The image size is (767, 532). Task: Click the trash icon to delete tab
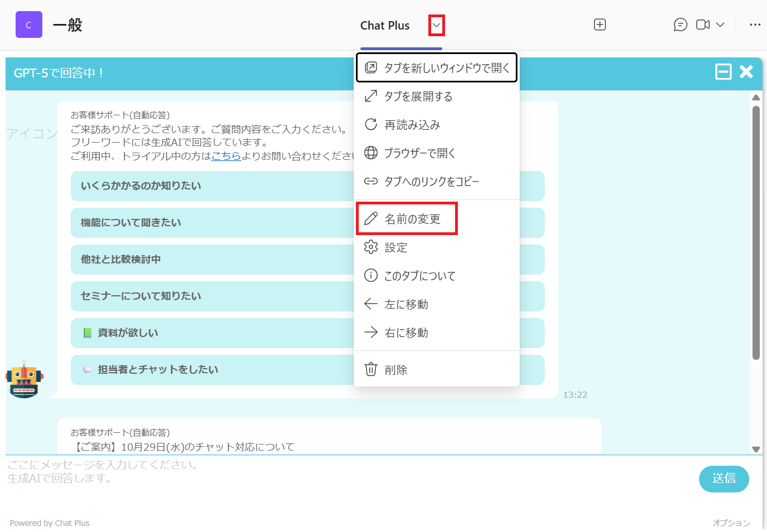tap(371, 369)
